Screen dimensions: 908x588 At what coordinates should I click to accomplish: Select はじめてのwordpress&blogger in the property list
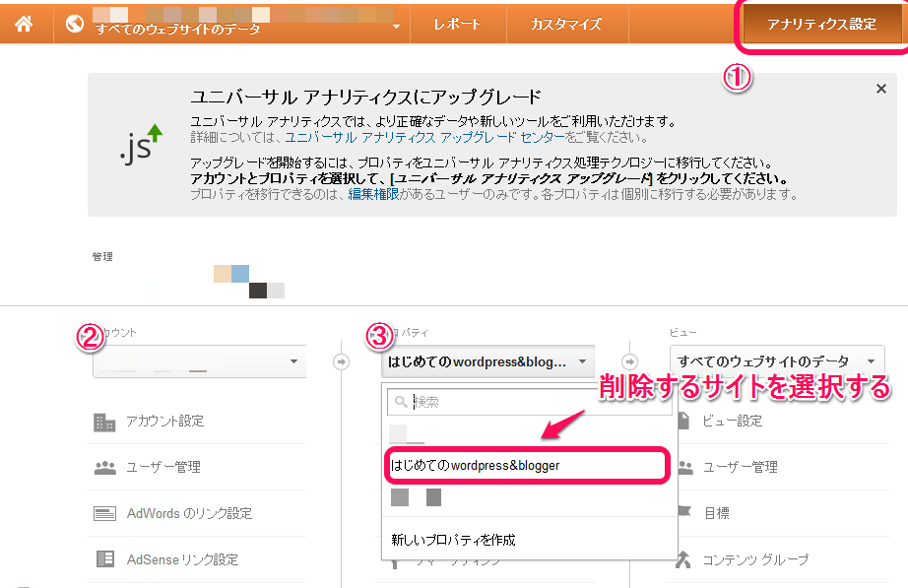528,465
